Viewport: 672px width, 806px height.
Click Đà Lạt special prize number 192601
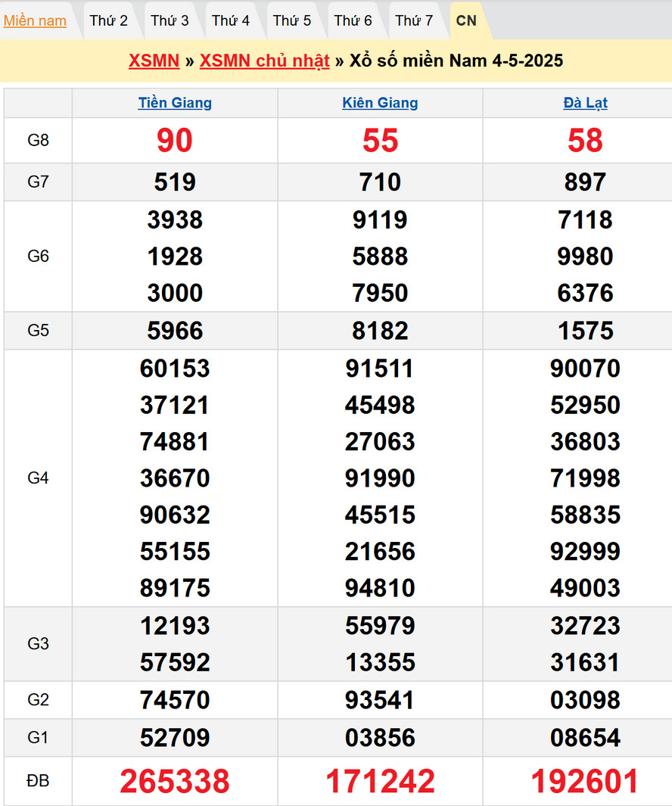[x=585, y=782]
